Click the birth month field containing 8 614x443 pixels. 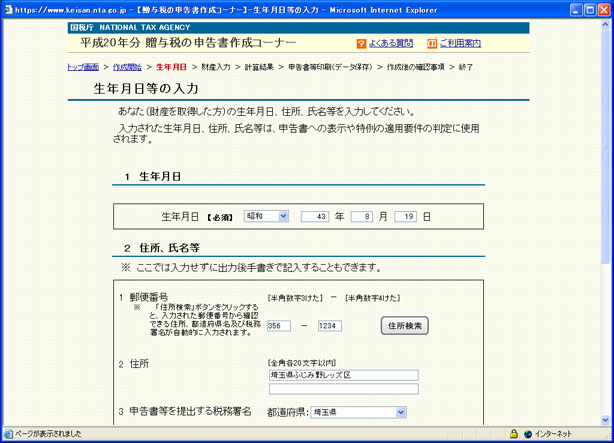(361, 217)
